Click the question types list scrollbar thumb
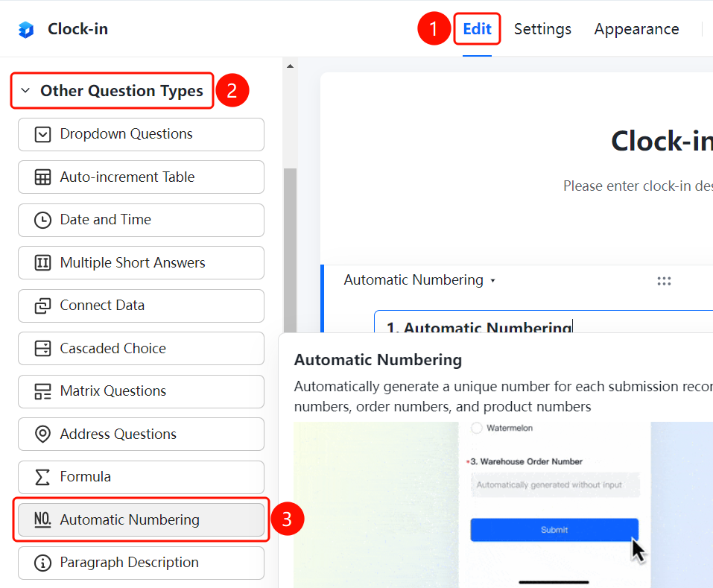The width and height of the screenshot is (713, 588). point(290,250)
